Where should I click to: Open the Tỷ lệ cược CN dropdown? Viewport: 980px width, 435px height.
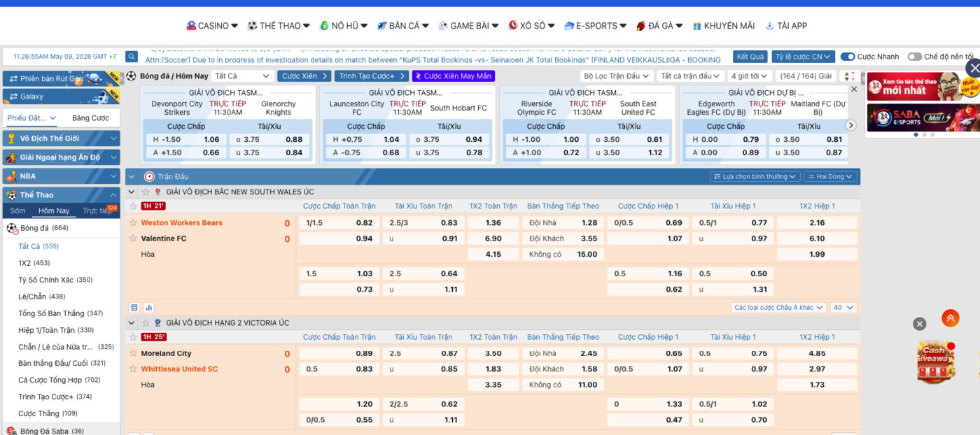coord(804,57)
